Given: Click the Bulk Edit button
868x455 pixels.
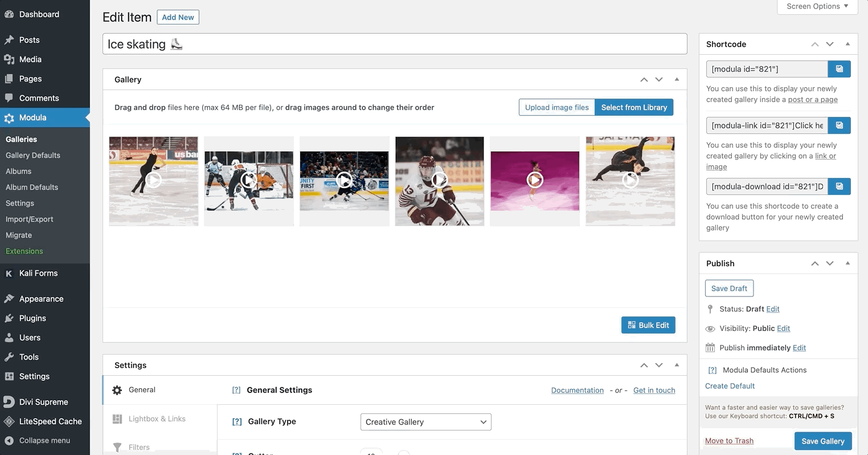Looking at the screenshot, I should pos(648,324).
